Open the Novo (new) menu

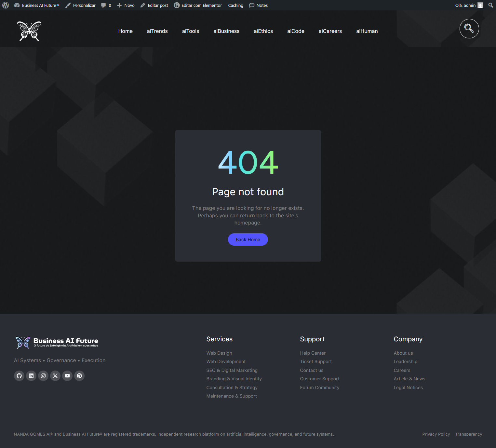coord(126,5)
